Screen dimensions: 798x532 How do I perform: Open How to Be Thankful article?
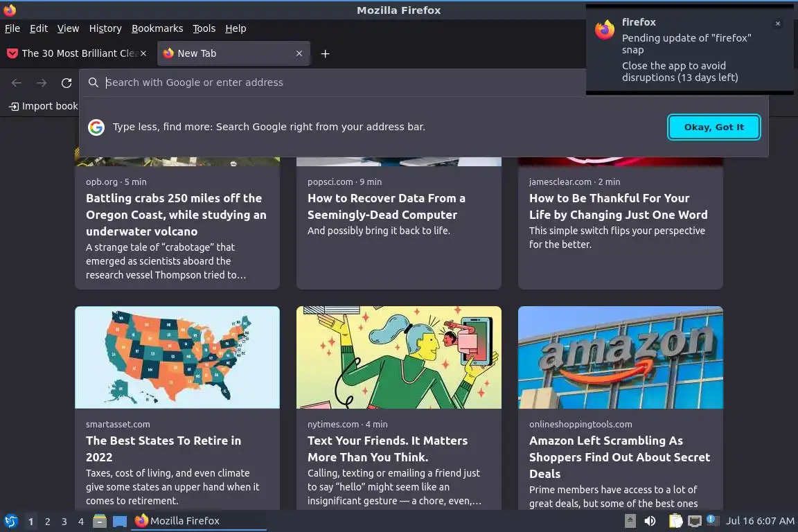click(x=619, y=206)
